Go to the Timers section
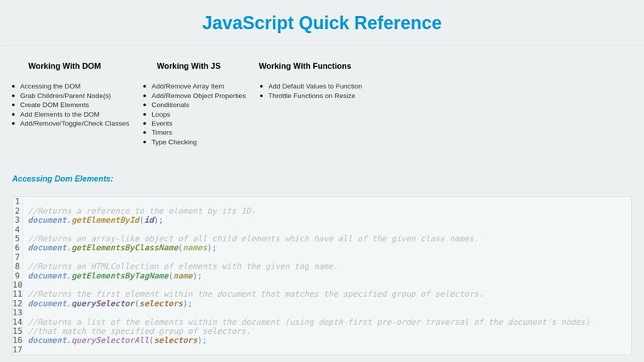 pos(163,133)
